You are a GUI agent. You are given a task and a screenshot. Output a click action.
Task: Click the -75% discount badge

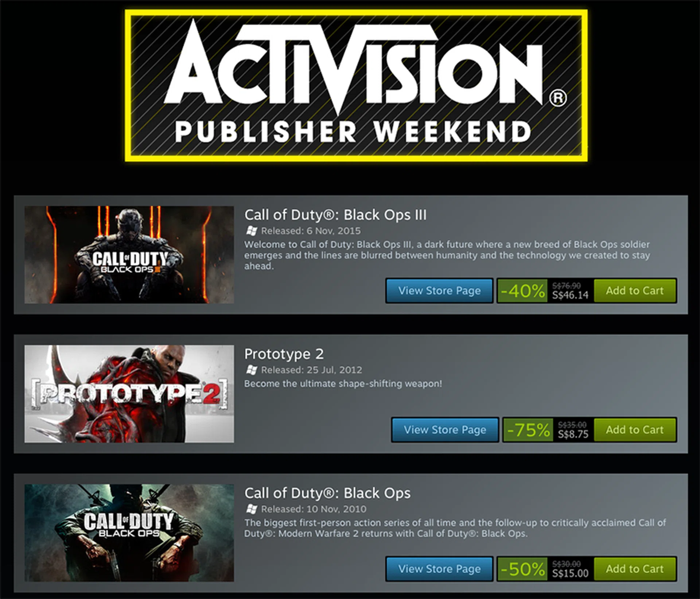[528, 430]
